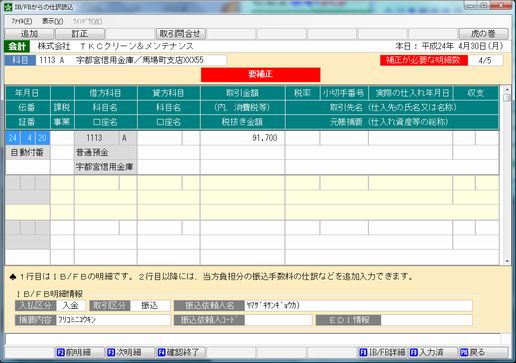Click the EDI情報 field

click(427, 320)
